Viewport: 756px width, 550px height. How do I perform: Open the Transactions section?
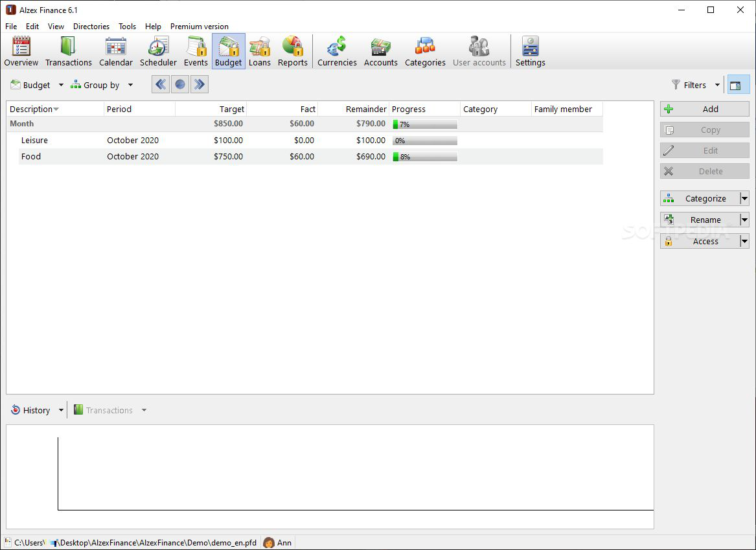pyautogui.click(x=69, y=51)
